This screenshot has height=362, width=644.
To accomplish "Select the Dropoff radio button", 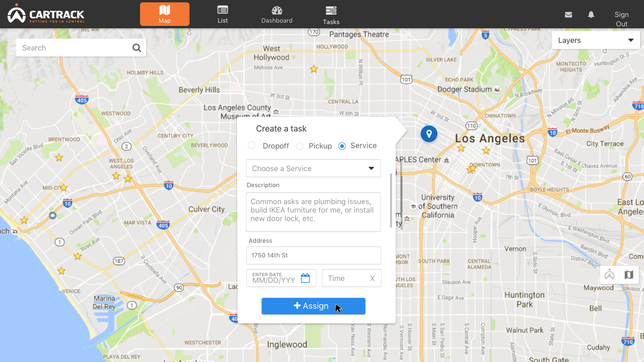I will tap(252, 146).
